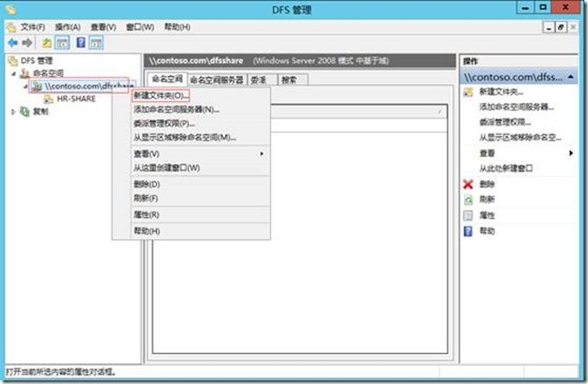The width and height of the screenshot is (588, 384).
Task: Minimize the inner MDI child window
Action: [549, 27]
